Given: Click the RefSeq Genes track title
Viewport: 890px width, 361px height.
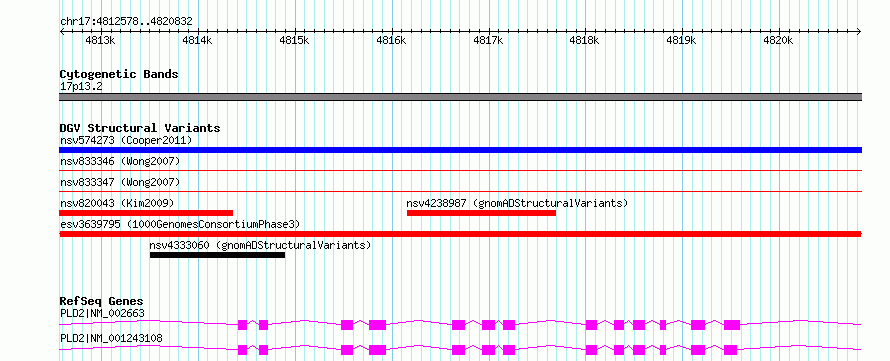Looking at the screenshot, I should coord(101,301).
